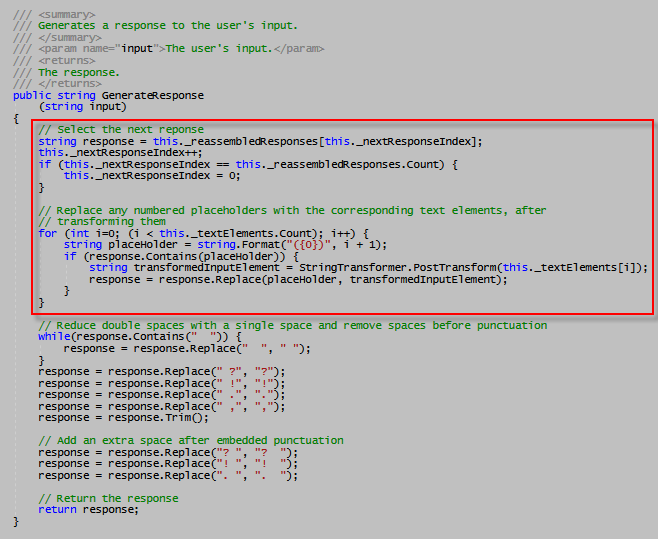The height and width of the screenshot is (539, 658).
Task: Click the 'this._nextResponseIndex++;' statement
Action: pos(120,152)
